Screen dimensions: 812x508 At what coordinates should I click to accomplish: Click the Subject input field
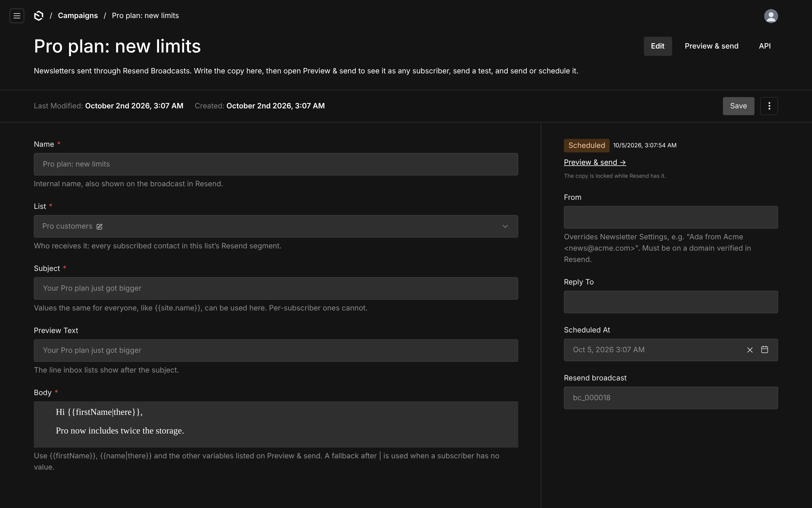click(x=276, y=289)
